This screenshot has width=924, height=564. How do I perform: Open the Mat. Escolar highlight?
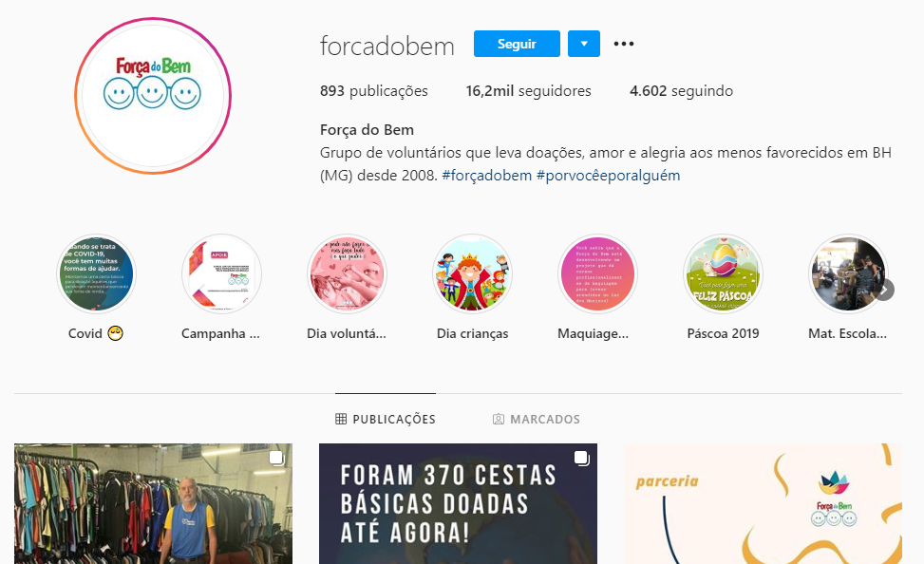pos(848,274)
